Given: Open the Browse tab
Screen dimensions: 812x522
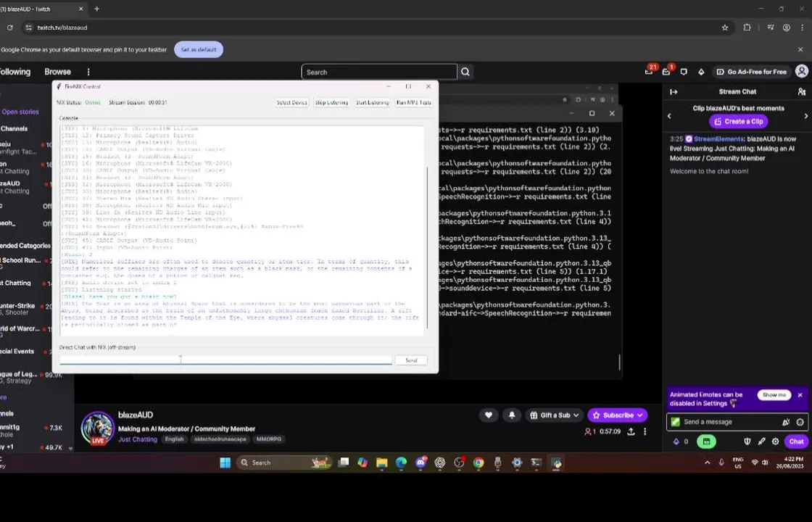Looking at the screenshot, I should click(57, 72).
